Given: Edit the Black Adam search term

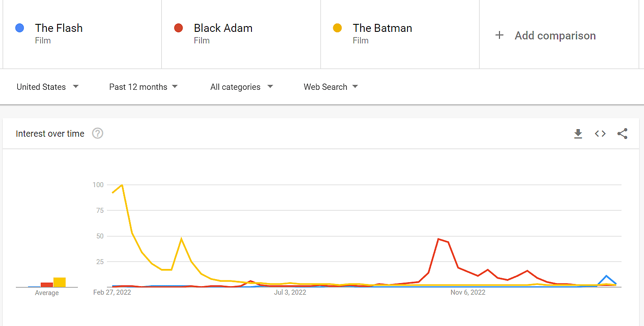Looking at the screenshot, I should point(223,28).
